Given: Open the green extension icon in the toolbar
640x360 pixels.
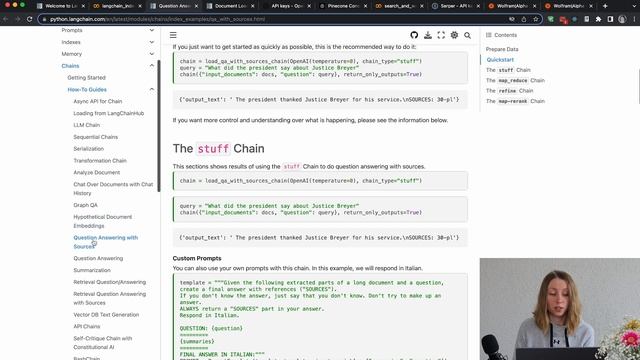Looking at the screenshot, I should [x=551, y=19].
